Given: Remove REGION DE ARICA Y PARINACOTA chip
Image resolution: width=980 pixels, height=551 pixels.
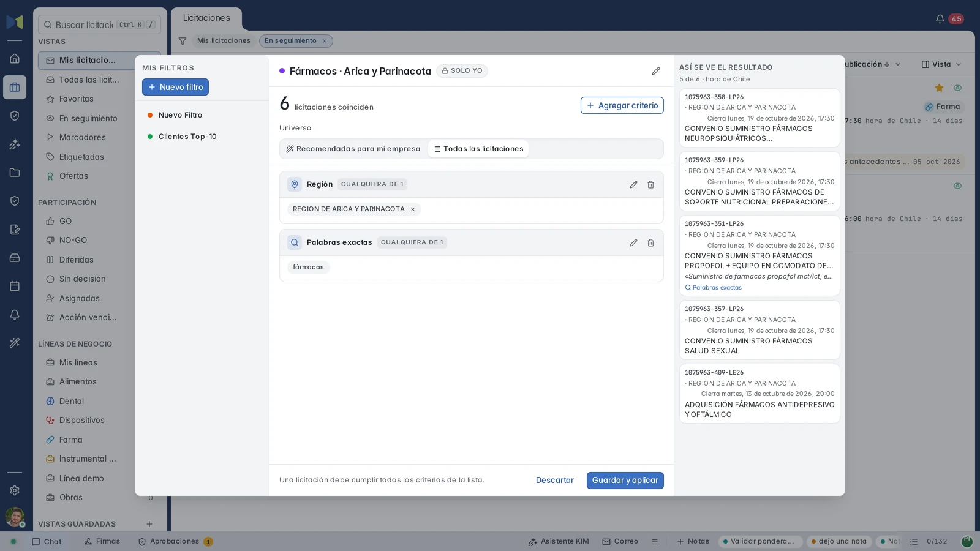Looking at the screenshot, I should point(413,209).
